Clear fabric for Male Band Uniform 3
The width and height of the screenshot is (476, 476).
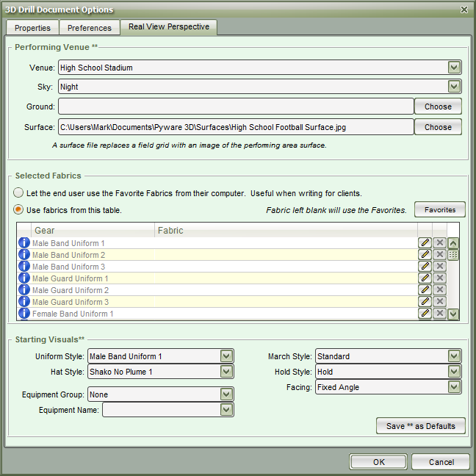(x=439, y=266)
